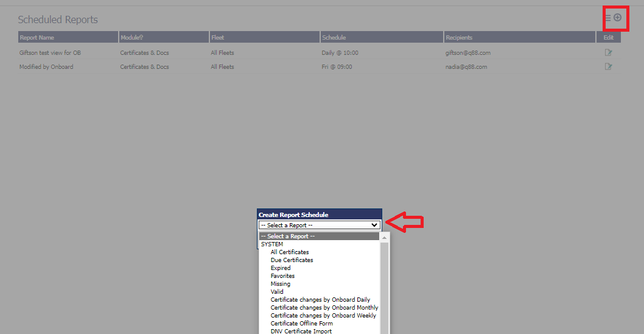This screenshot has width=644, height=334.
Task: Click the dropdown list scrollbar thumb
Action: point(385,288)
